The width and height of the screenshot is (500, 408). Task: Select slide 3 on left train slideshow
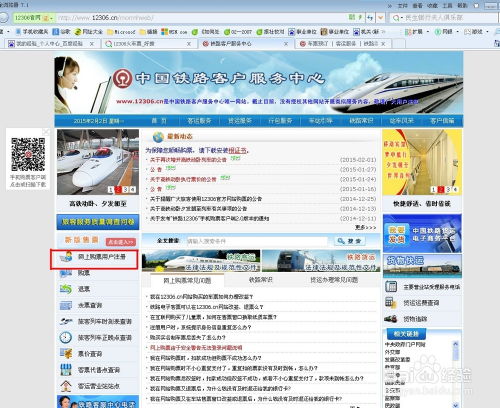pyautogui.click(x=125, y=189)
